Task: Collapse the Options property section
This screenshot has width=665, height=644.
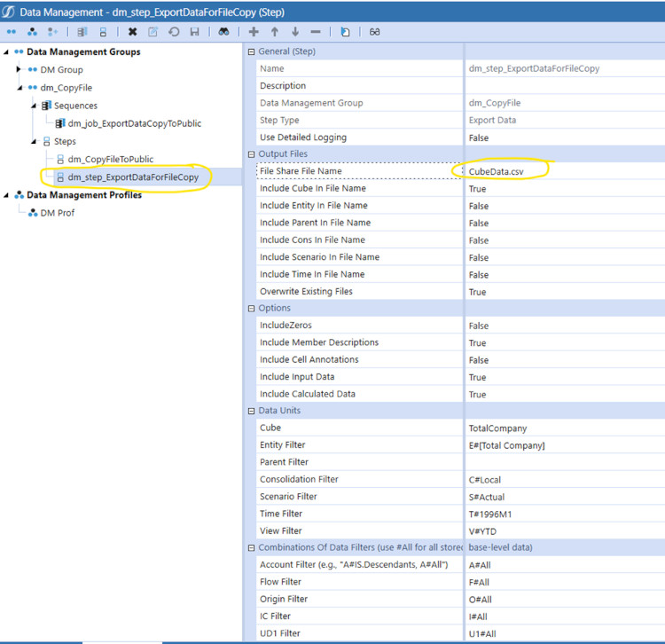Action: (x=251, y=309)
